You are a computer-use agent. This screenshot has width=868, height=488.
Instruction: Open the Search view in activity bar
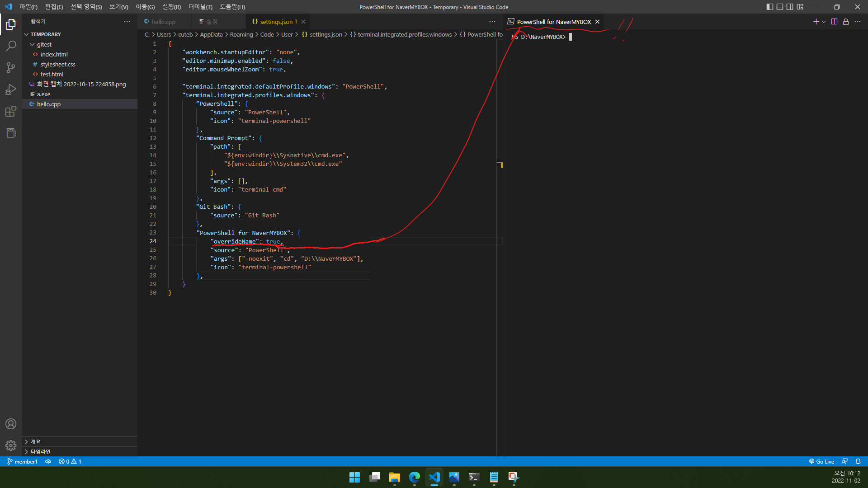(x=11, y=46)
